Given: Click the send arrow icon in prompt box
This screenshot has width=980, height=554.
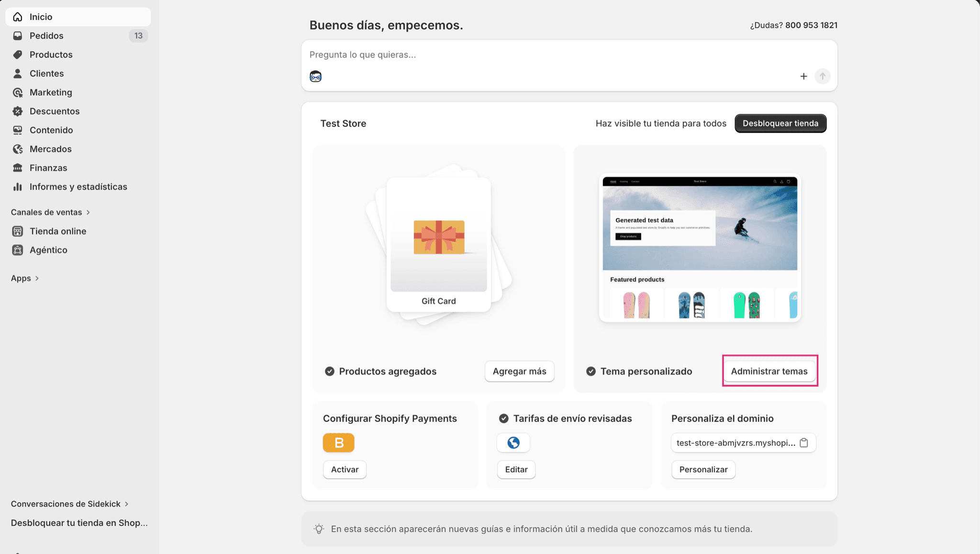Looking at the screenshot, I should point(823,76).
